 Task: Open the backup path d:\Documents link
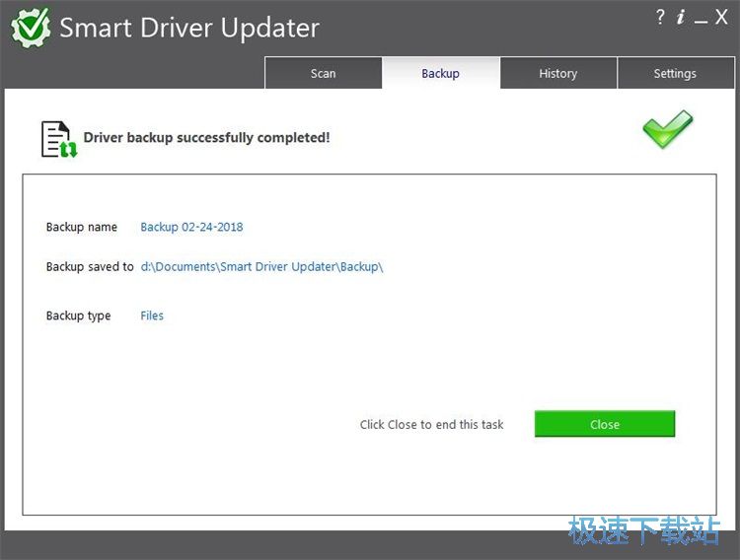(261, 266)
